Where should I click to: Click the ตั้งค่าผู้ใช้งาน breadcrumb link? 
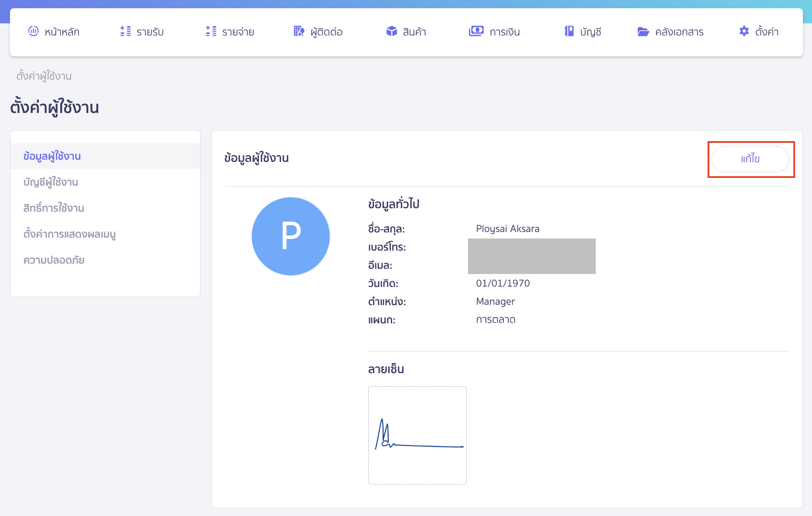click(44, 76)
